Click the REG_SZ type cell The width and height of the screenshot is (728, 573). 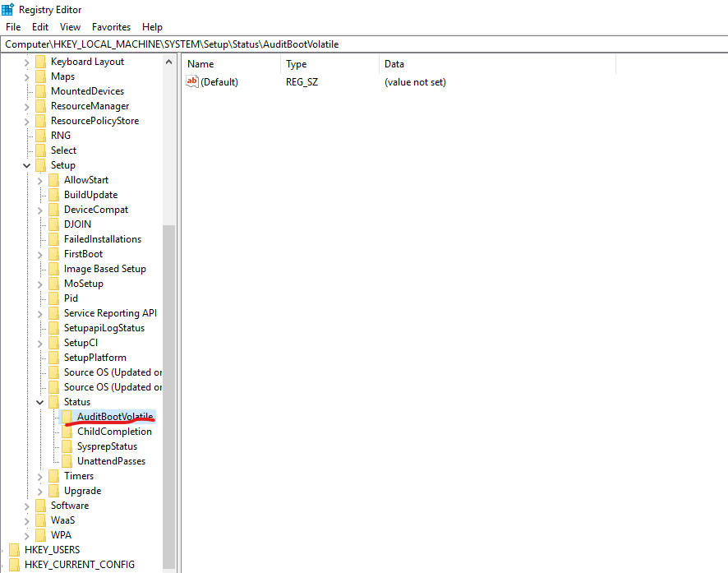point(302,82)
